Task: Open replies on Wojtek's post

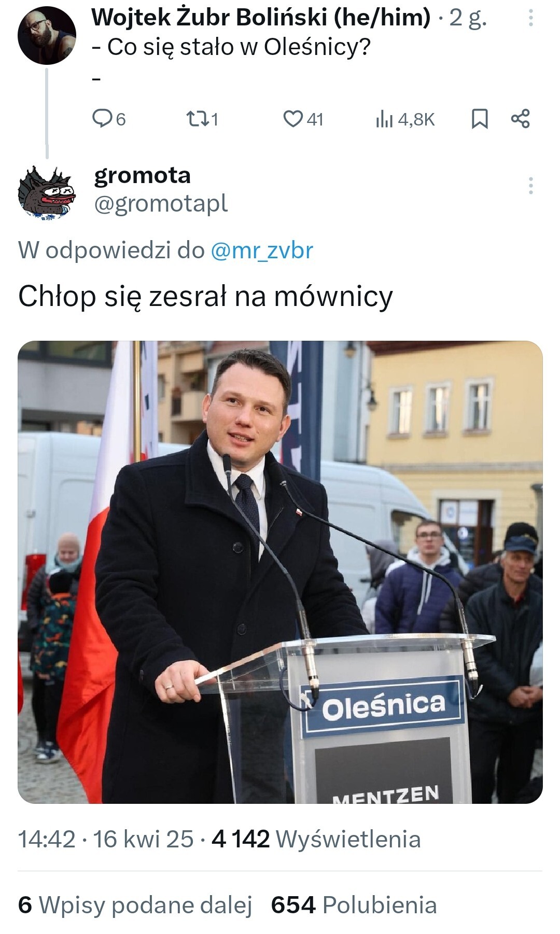Action: point(109,119)
